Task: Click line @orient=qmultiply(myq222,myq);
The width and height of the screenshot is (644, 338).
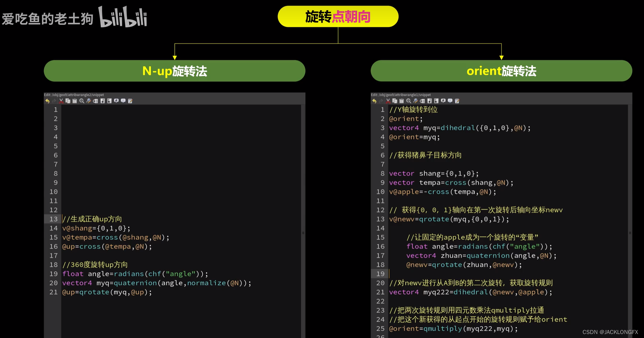Action: tap(454, 329)
